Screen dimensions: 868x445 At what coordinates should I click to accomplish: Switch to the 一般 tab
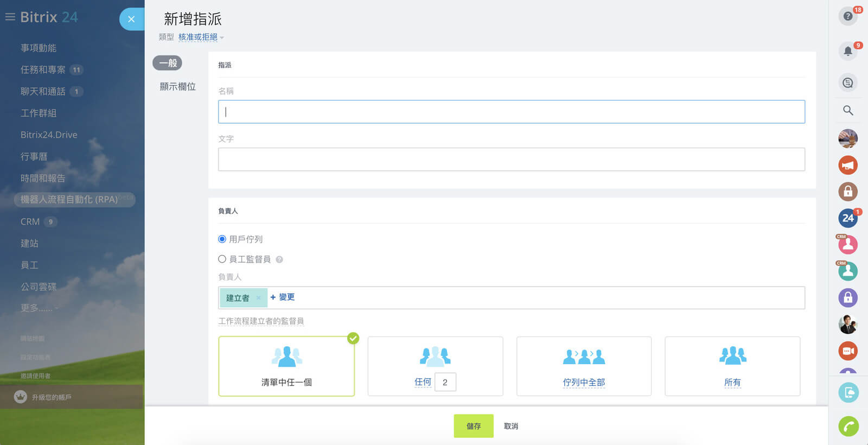pos(168,63)
